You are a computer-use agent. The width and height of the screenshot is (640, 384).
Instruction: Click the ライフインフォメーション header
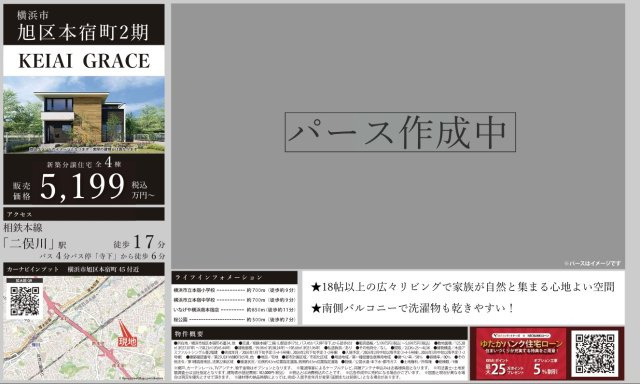coord(234,277)
